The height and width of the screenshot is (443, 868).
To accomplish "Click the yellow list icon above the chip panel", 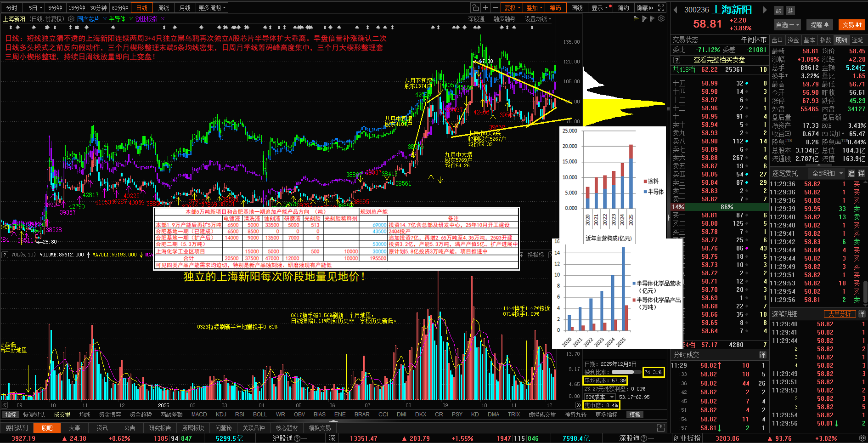I will (x=636, y=19).
